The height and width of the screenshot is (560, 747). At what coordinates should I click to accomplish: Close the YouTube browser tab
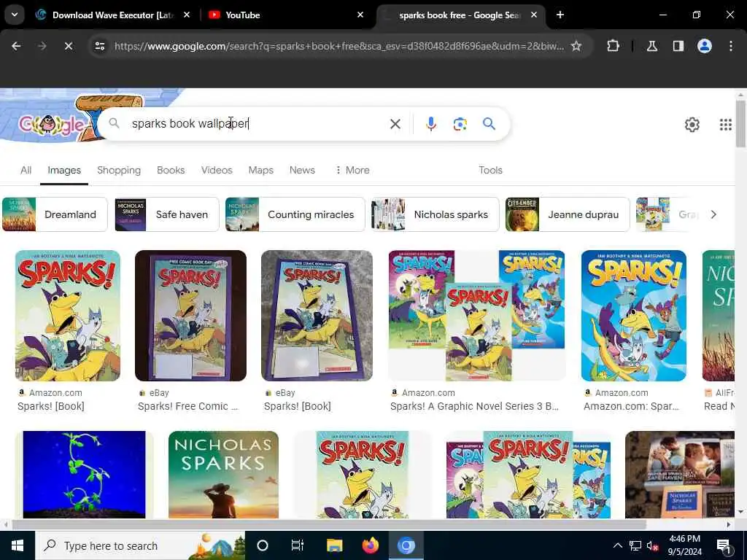360,15
